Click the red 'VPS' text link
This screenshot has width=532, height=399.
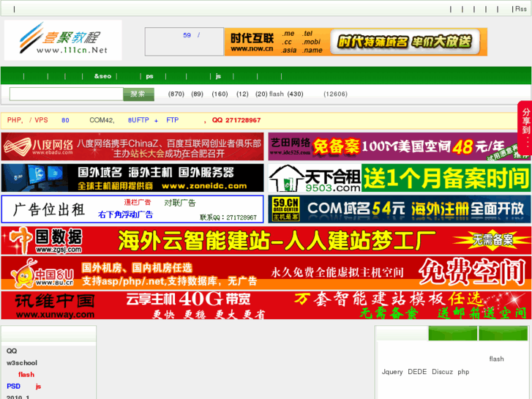tap(42, 120)
